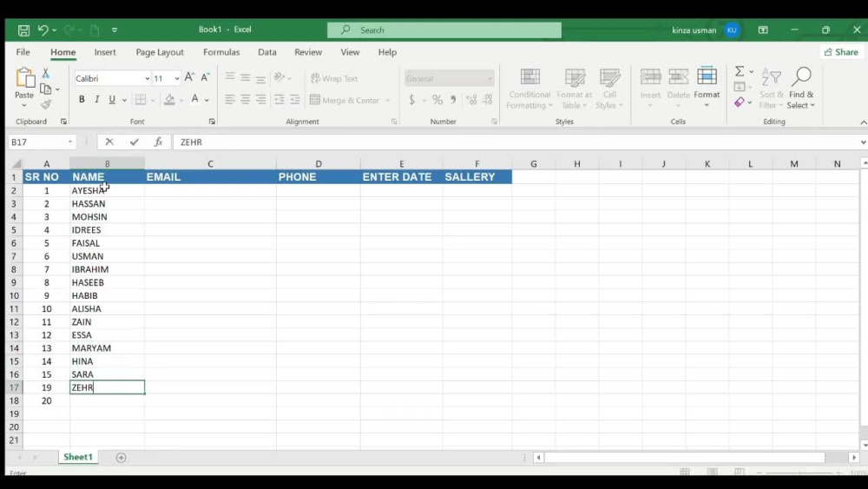Click the Format as Table button
The width and height of the screenshot is (868, 489).
(574, 89)
